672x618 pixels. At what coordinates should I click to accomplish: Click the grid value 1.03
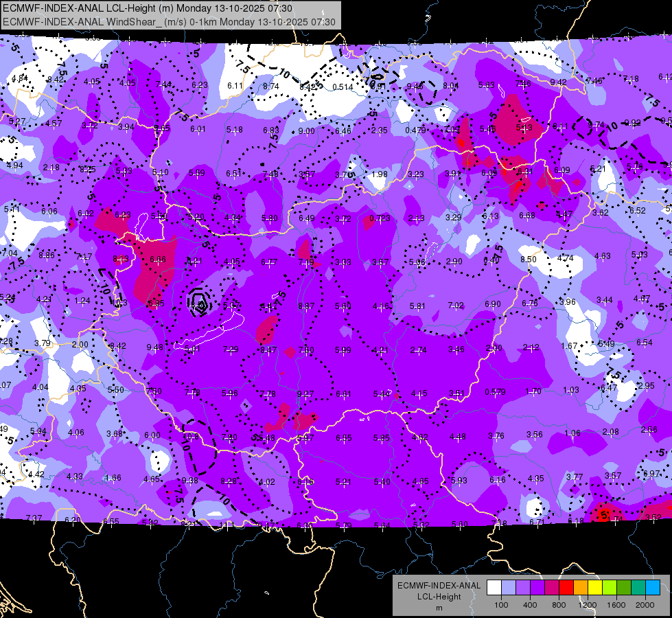pyautogui.click(x=571, y=390)
